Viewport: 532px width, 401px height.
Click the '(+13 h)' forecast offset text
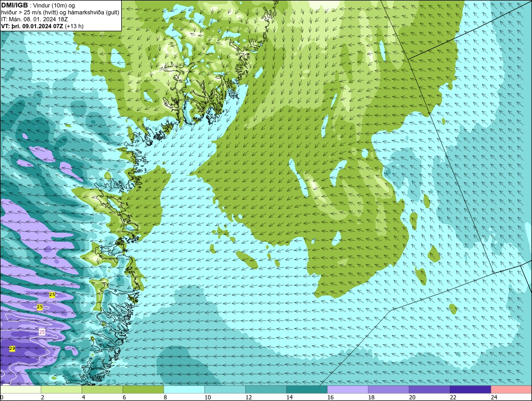point(74,26)
